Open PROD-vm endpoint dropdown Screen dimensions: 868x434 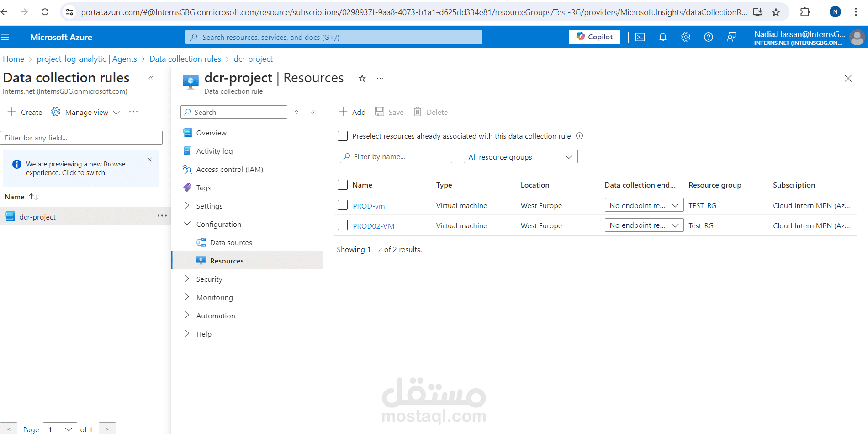[x=644, y=205]
